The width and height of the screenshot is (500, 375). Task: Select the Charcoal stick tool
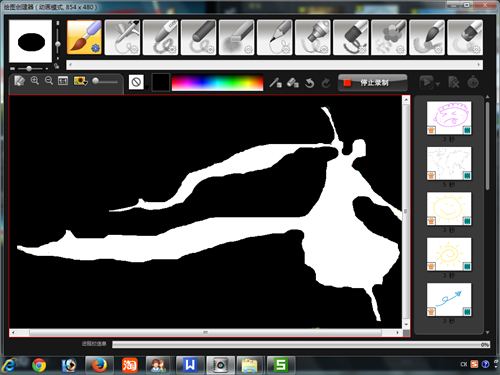(198, 37)
